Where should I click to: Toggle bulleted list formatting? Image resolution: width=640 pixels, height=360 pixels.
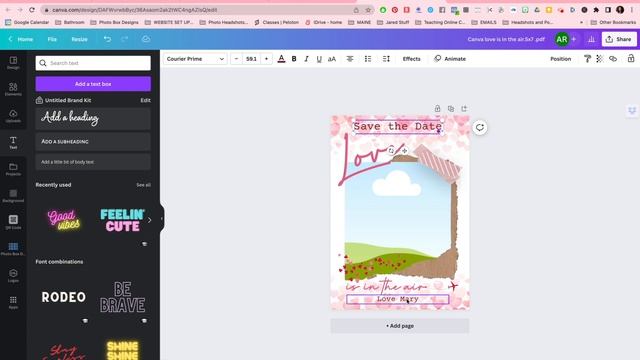[x=368, y=59]
